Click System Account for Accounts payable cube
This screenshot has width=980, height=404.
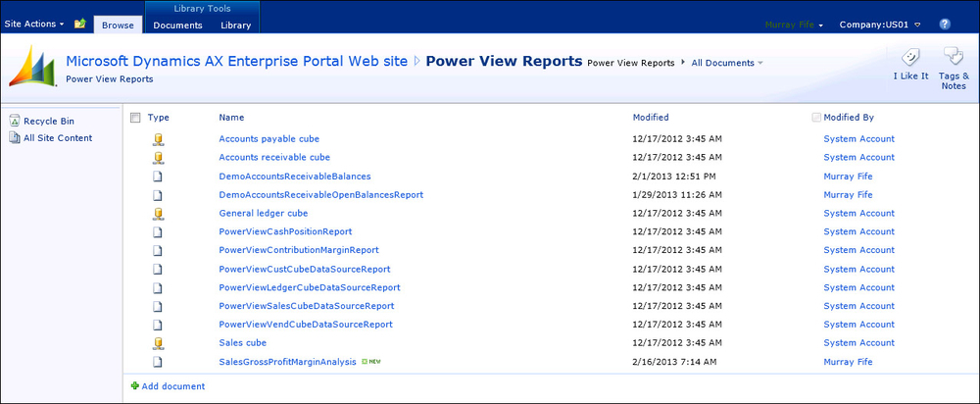[x=858, y=139]
